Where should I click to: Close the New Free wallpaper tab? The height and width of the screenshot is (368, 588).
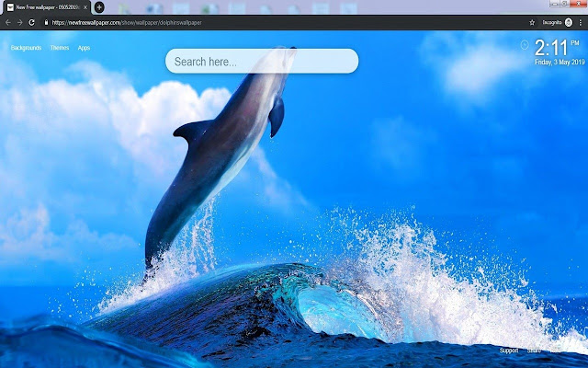(x=85, y=7)
